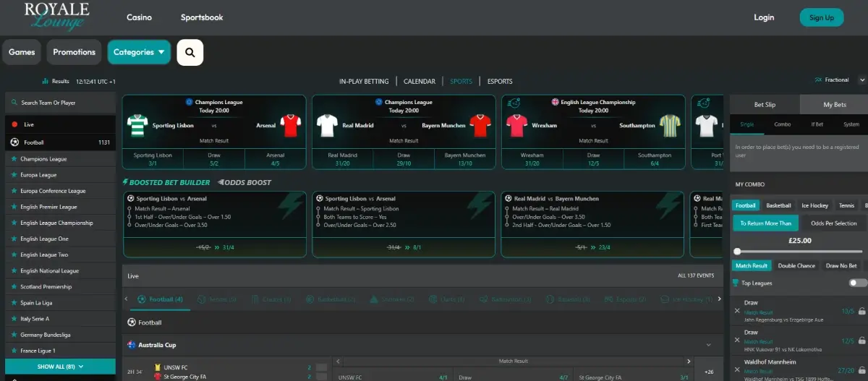
Task: Switch to the My Bets tab
Action: pos(834,105)
